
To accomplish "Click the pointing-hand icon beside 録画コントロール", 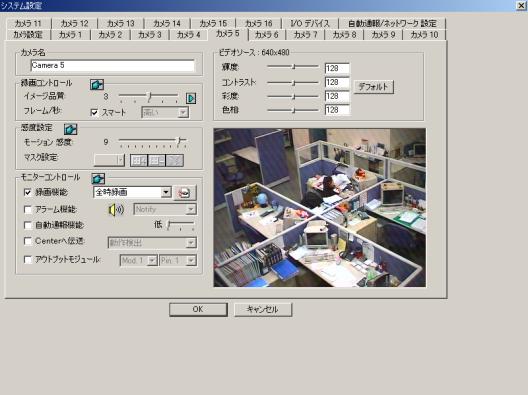I will tap(97, 84).
